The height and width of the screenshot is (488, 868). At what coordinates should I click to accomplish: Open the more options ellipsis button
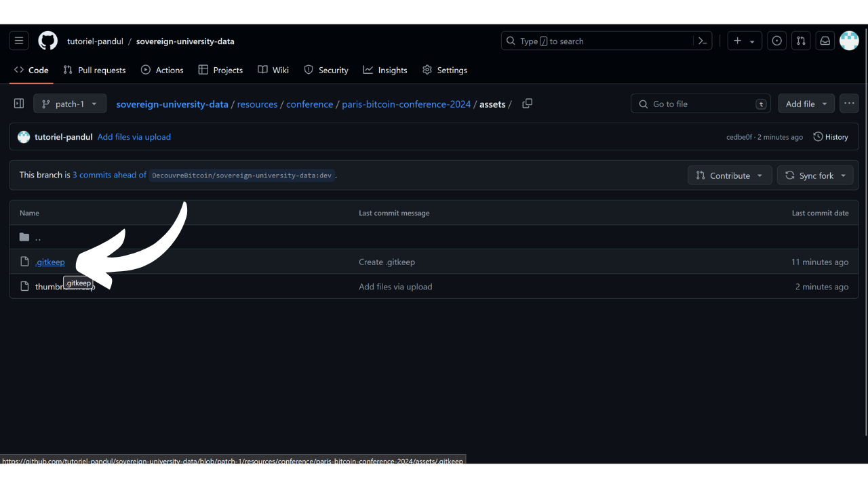(849, 104)
